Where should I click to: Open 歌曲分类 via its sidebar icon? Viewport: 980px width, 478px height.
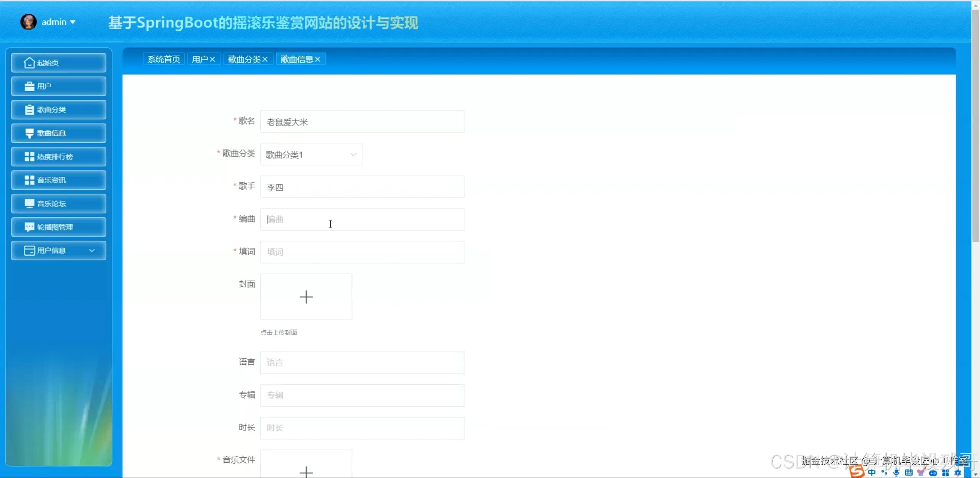(30, 109)
